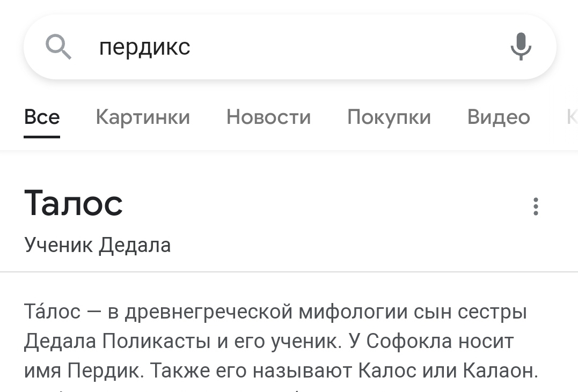Screen dimensions: 578x392
Task: Show the Видео results tab
Action: [x=499, y=117]
